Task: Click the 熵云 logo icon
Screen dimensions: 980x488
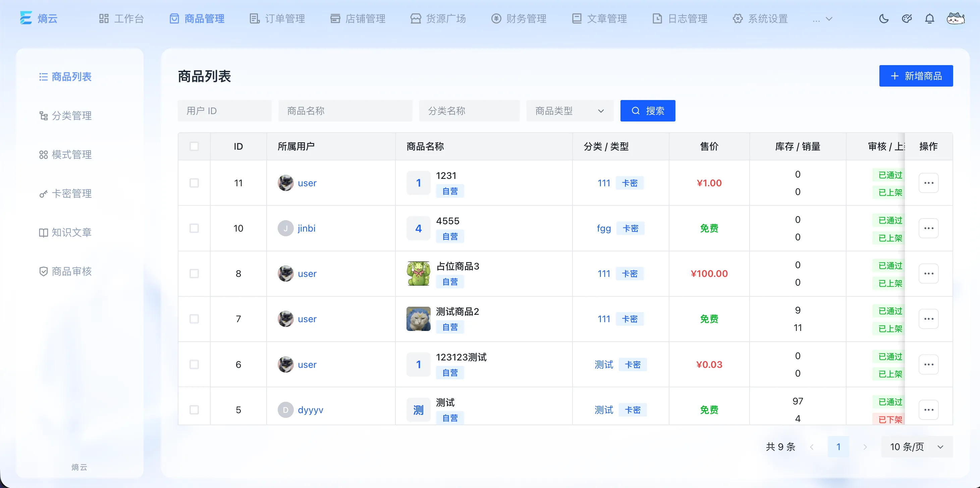Action: click(x=26, y=18)
